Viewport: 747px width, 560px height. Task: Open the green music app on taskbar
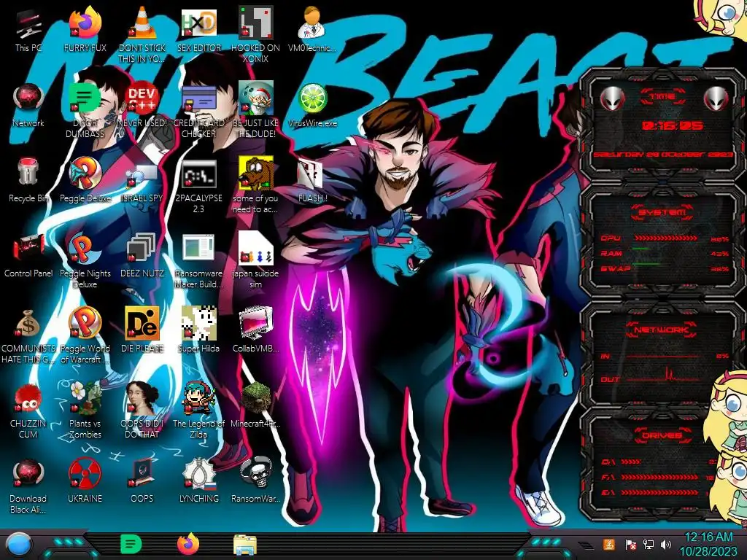[131, 545]
